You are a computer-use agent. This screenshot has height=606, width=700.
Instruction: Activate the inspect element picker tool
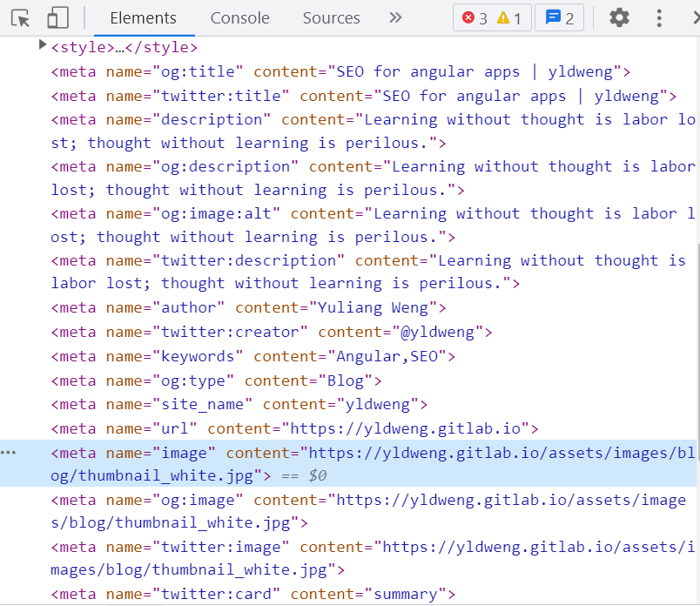point(21,18)
